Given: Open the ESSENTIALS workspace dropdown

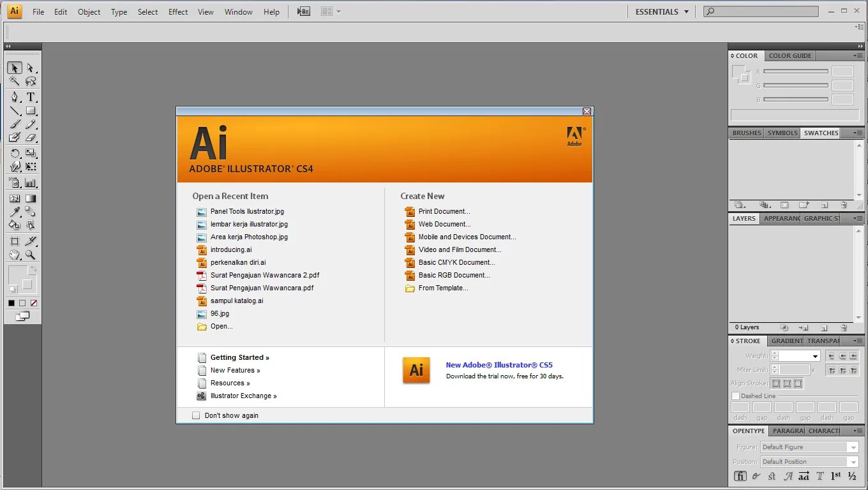Looking at the screenshot, I should pyautogui.click(x=662, y=11).
